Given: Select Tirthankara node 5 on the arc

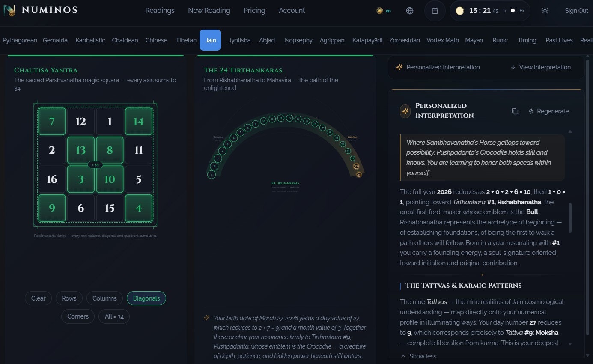Looking at the screenshot, I should click(227, 144).
